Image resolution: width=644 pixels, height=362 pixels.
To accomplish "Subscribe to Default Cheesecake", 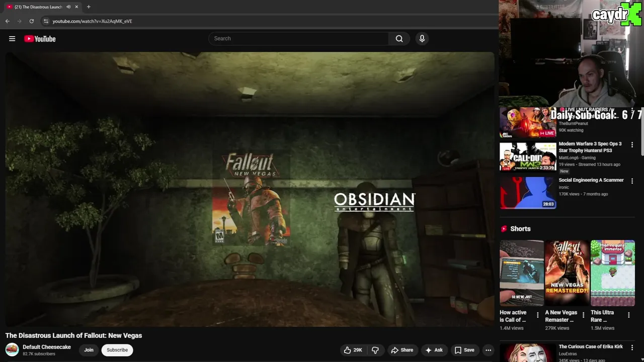I will (x=117, y=350).
